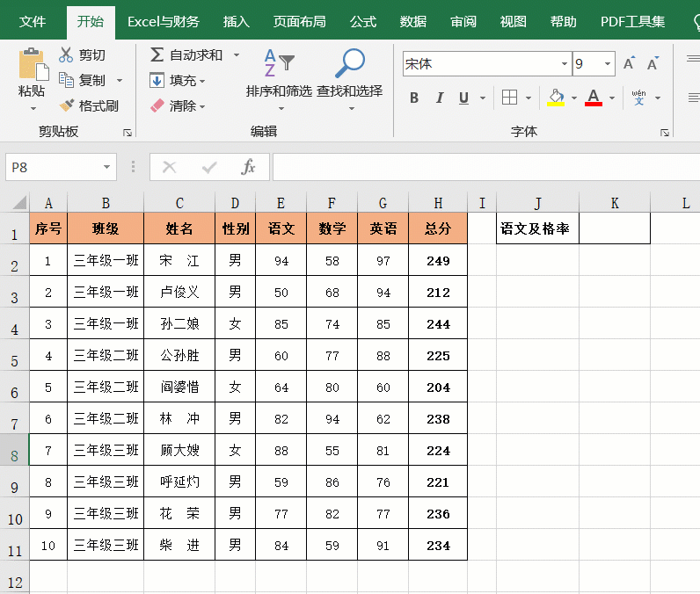Apply the yellow fill color swatch
This screenshot has height=594, width=700.
point(555,98)
